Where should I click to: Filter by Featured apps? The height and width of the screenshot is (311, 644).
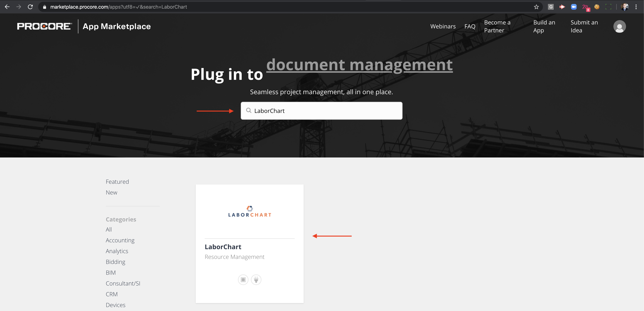click(117, 182)
